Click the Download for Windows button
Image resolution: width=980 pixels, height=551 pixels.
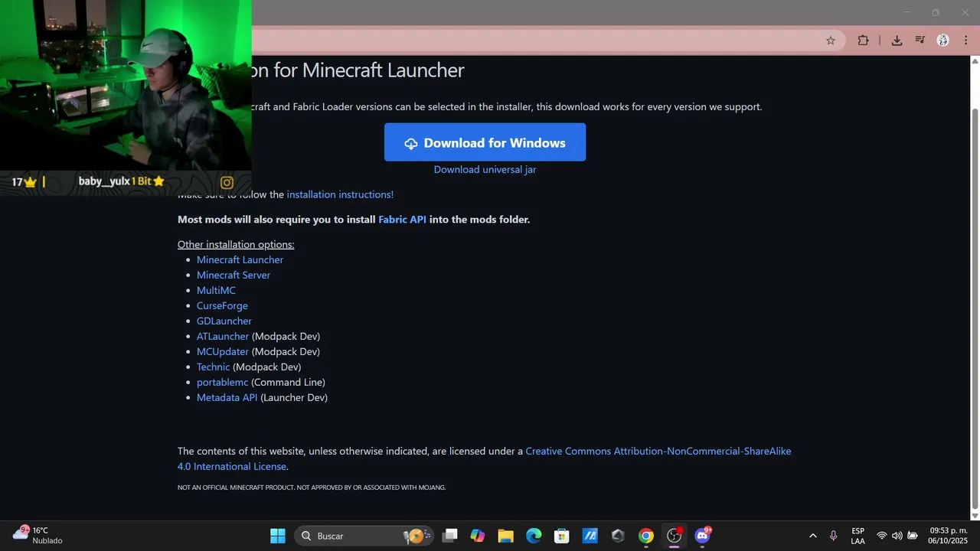coord(485,142)
